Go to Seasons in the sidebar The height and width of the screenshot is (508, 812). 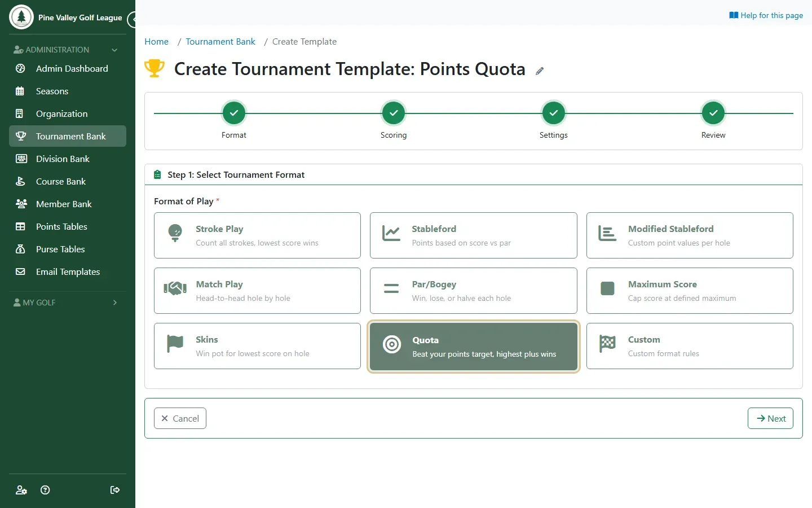coord(68,91)
